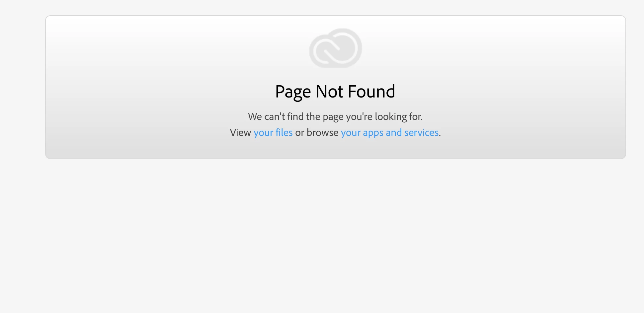
Task: Click the word 'View' before the files link
Action: tap(240, 133)
